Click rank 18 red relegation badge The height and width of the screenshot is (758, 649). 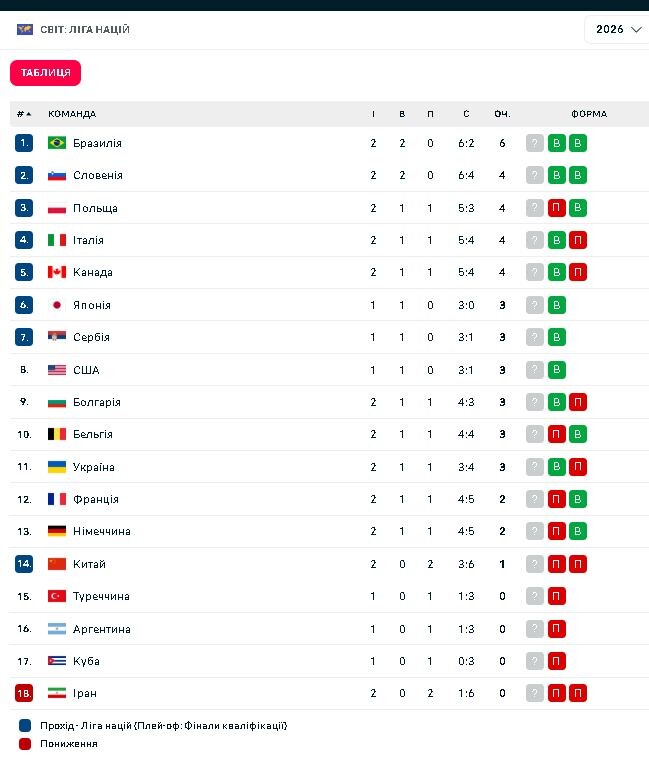coord(24,693)
